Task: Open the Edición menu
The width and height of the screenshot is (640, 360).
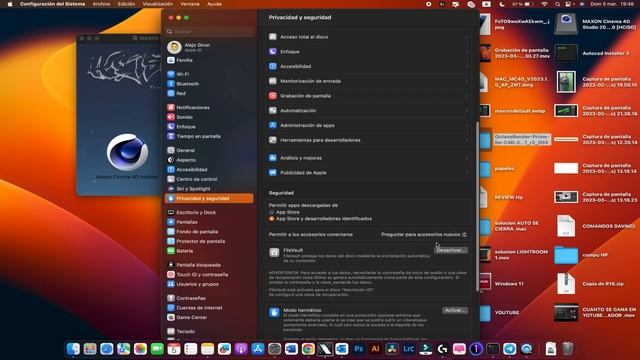Action: [126, 4]
